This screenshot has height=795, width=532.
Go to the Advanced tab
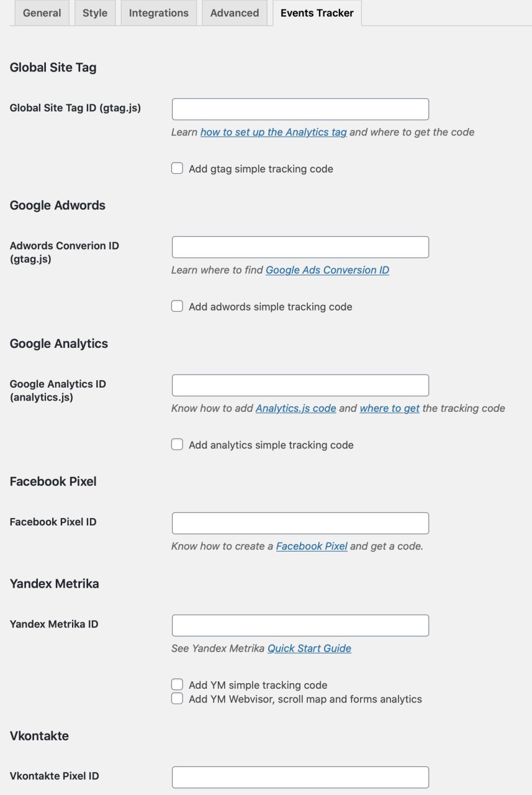click(235, 13)
